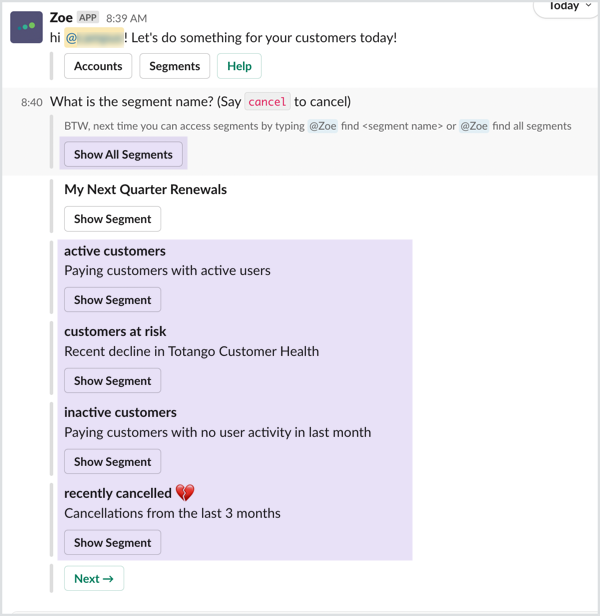Click the Accounts button

point(98,66)
